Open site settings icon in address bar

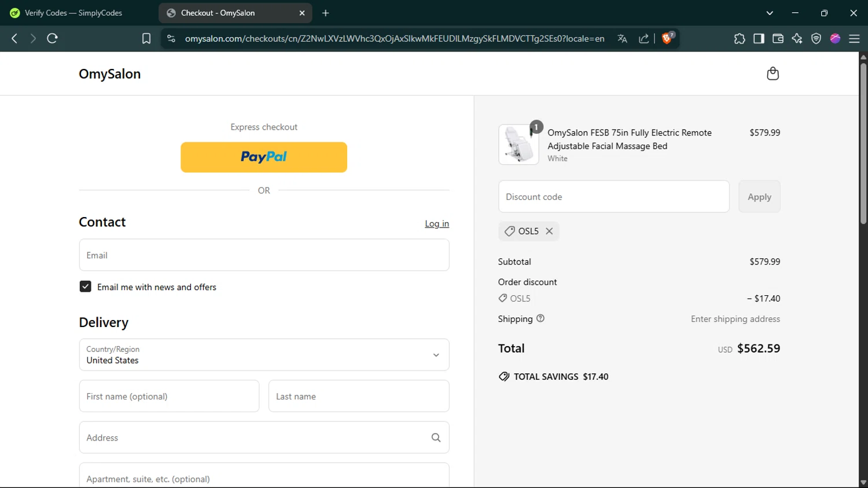click(171, 38)
